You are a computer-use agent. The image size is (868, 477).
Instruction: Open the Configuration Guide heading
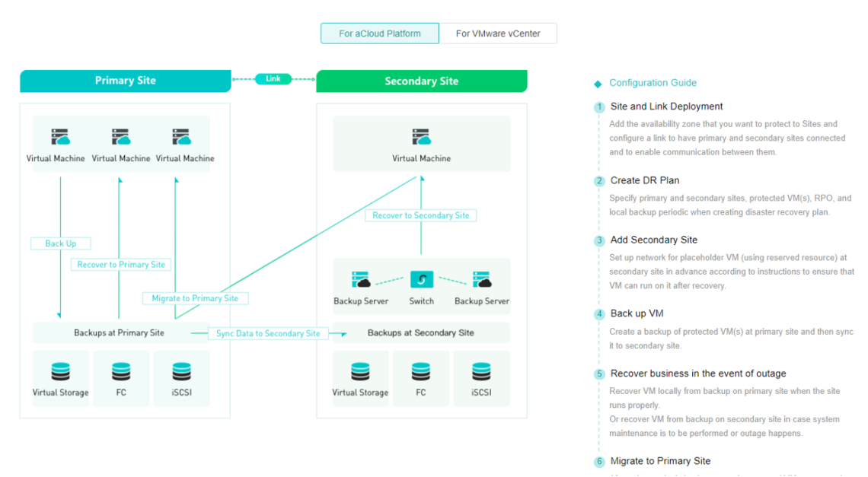[x=653, y=82]
